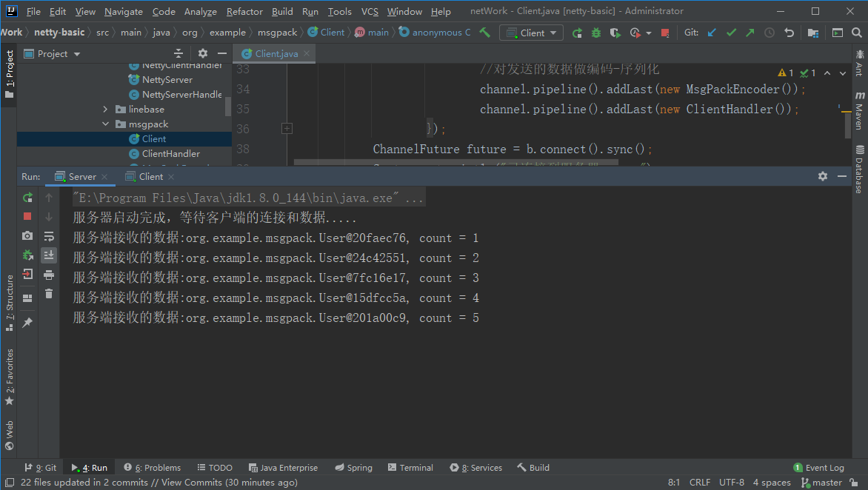Collapse the msgpack folder
Screen dimensions: 868x490
105,124
